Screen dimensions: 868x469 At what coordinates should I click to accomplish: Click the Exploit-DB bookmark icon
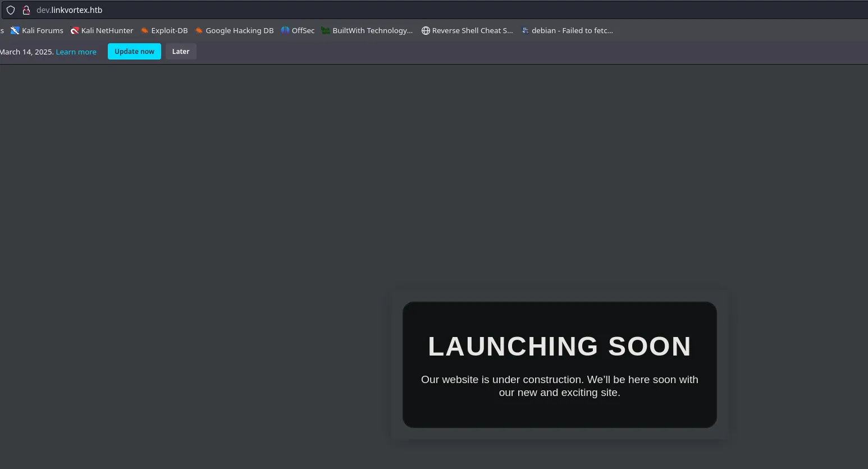pos(144,30)
